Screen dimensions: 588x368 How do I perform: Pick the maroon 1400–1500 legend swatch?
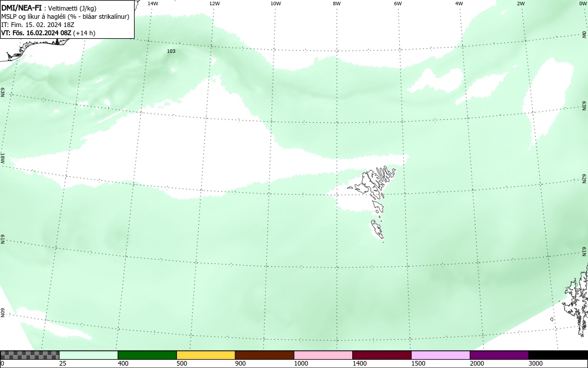pyautogui.click(x=382, y=355)
